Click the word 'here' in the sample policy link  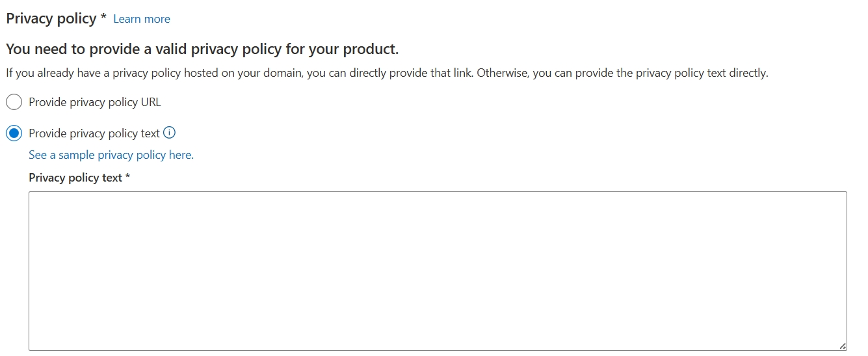[181, 155]
